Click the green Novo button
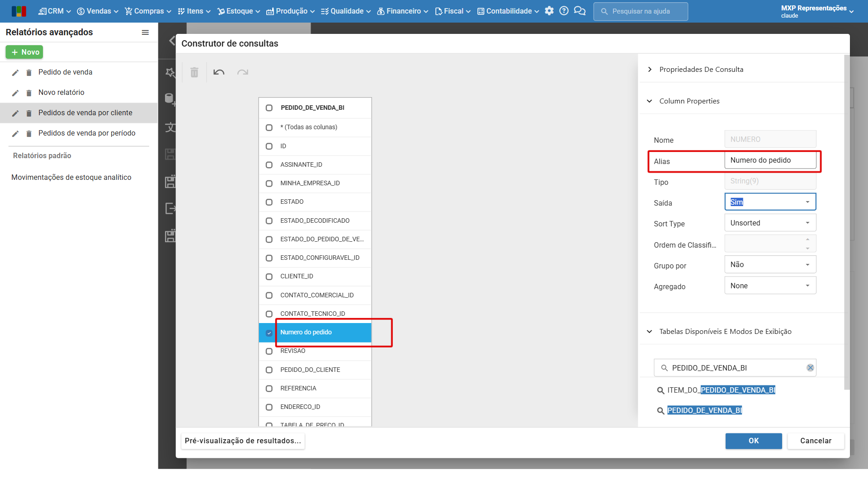Image resolution: width=868 pixels, height=488 pixels. (24, 52)
